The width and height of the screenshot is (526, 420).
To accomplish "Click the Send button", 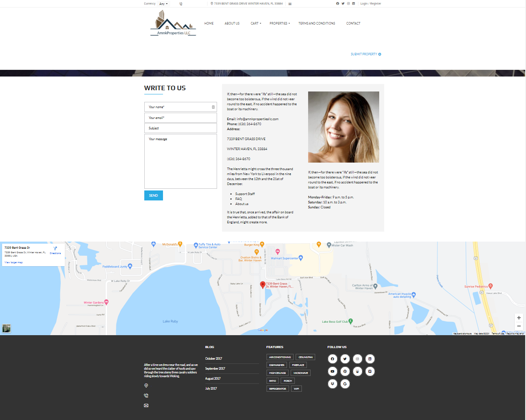I will [x=153, y=195].
